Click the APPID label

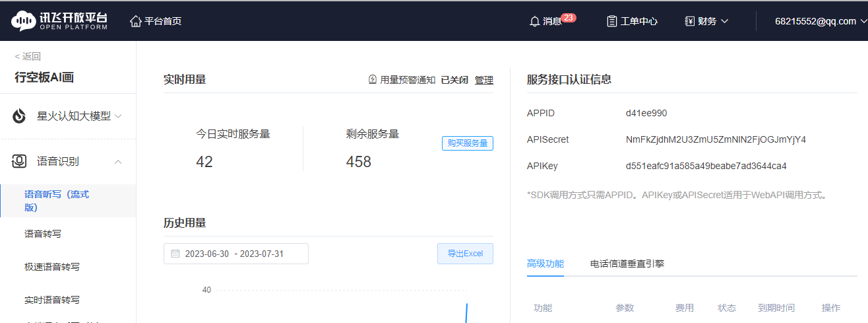point(541,113)
